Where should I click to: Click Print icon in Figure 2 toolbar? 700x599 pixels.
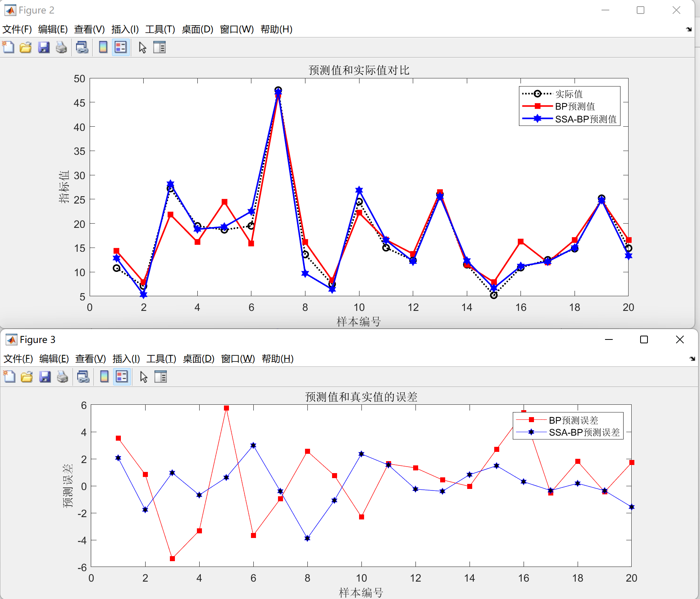tap(61, 48)
